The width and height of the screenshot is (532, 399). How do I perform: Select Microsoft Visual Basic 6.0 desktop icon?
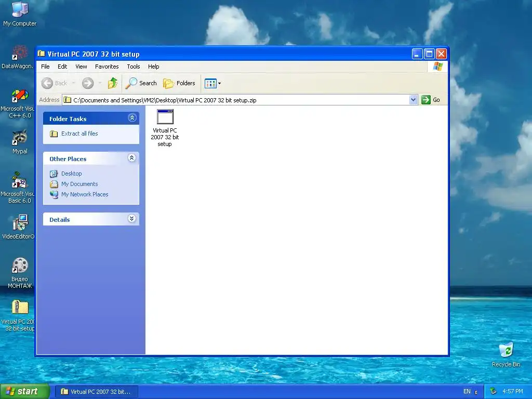(x=17, y=188)
